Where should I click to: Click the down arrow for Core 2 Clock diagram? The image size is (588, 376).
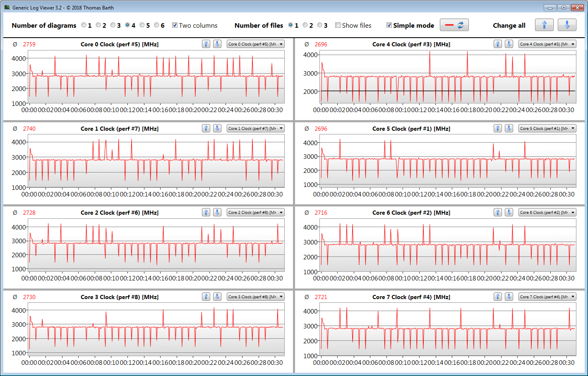coord(217,212)
